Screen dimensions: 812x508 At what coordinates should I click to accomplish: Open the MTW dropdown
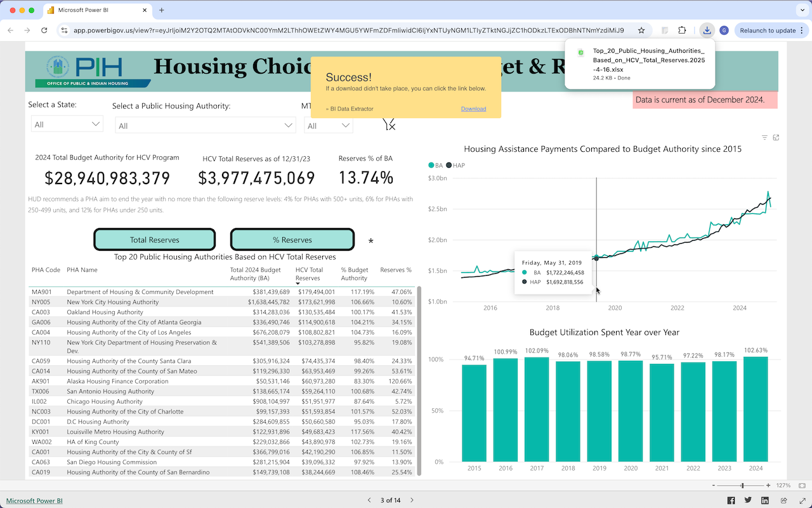pyautogui.click(x=329, y=124)
